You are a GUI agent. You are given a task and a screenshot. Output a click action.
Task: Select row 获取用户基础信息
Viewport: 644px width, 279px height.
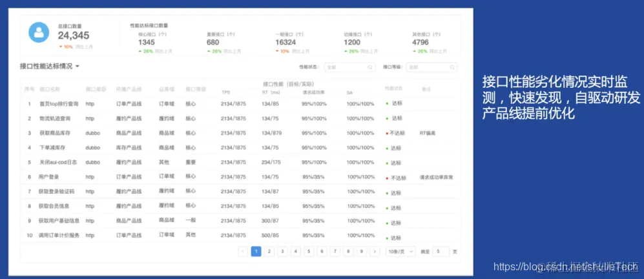(x=240, y=221)
